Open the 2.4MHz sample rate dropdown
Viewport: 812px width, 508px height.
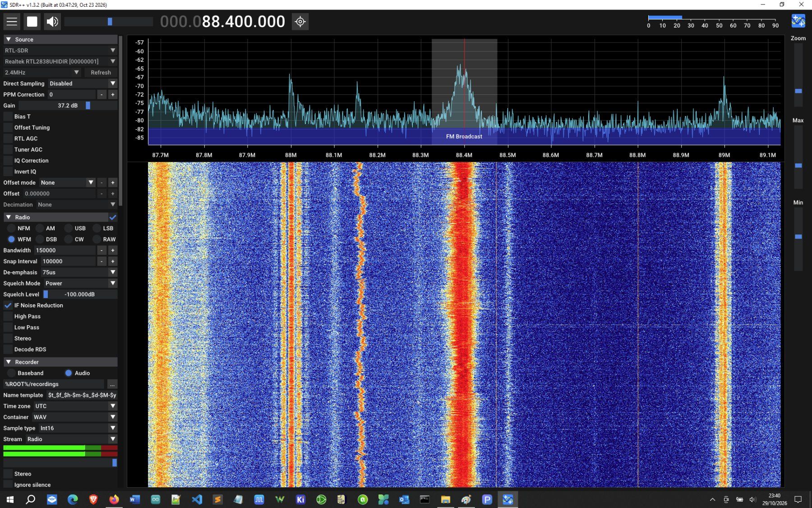42,72
